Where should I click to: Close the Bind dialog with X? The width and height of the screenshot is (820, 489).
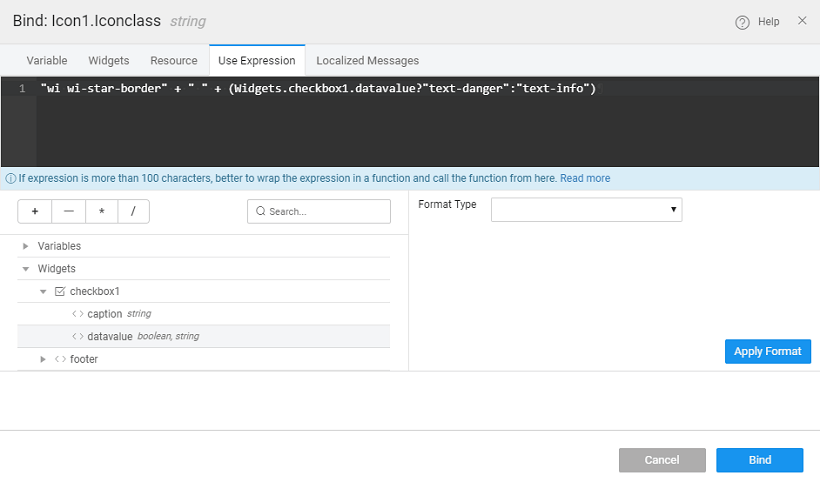[x=802, y=21]
